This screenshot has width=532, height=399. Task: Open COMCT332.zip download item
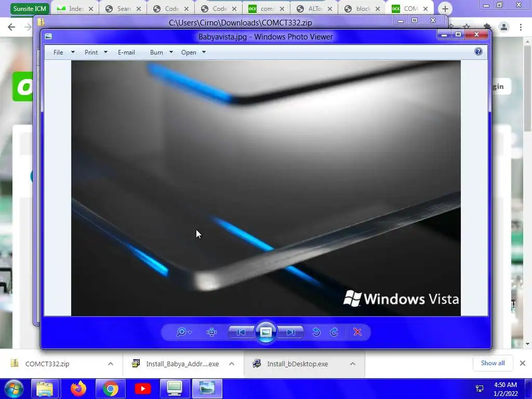click(x=47, y=364)
